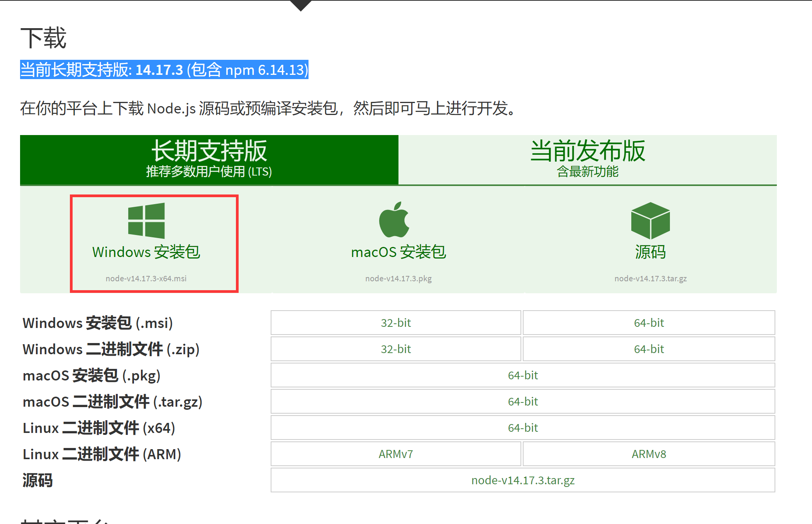The width and height of the screenshot is (812, 524).
Task: Select 64-bit Windows .zip binary
Action: pyautogui.click(x=649, y=349)
